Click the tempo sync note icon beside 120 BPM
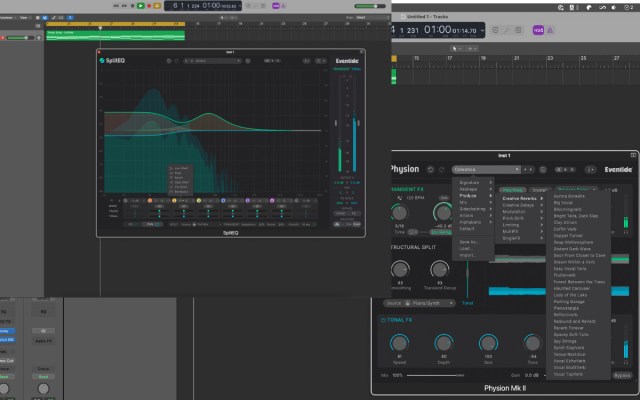Viewport: 640px width, 400px height. click(400, 198)
